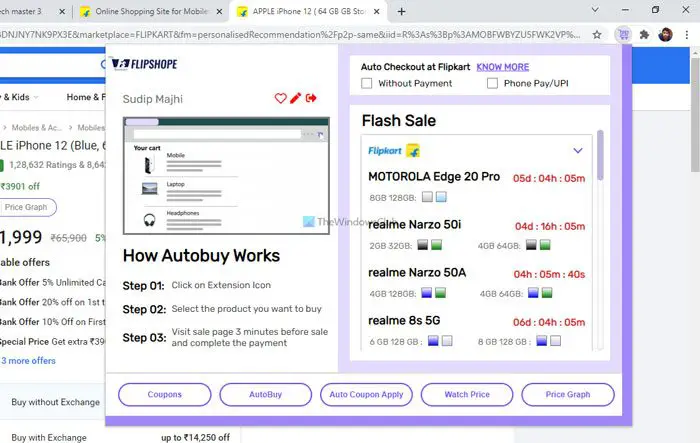Screen dimensions: 700x443
Task: Click the Auto Coupon Apply button
Action: pyautogui.click(x=366, y=394)
